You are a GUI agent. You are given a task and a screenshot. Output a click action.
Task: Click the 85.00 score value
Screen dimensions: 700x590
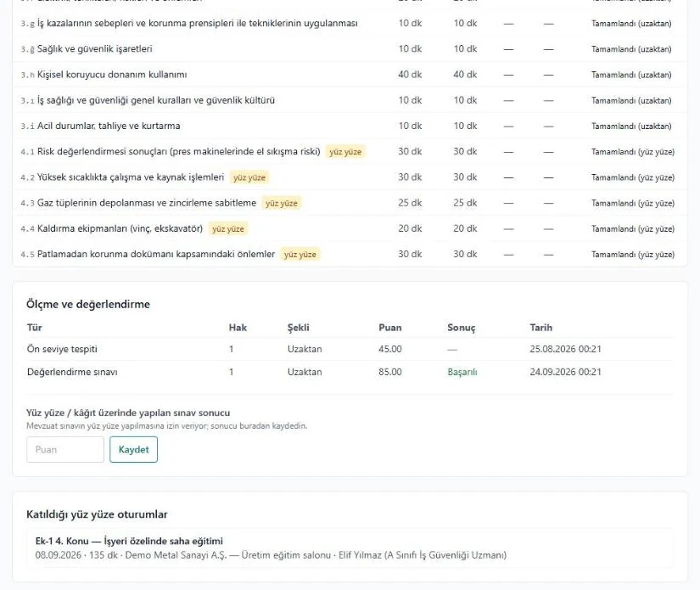(x=390, y=372)
